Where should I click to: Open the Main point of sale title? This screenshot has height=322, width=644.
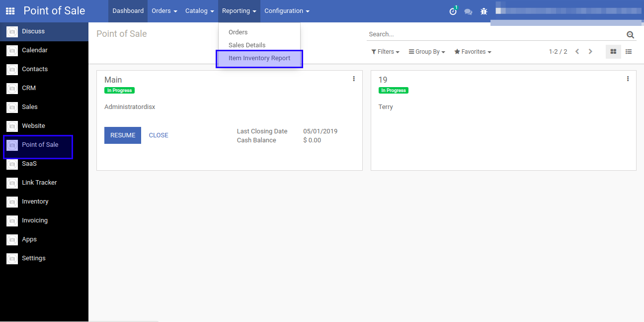[113, 80]
